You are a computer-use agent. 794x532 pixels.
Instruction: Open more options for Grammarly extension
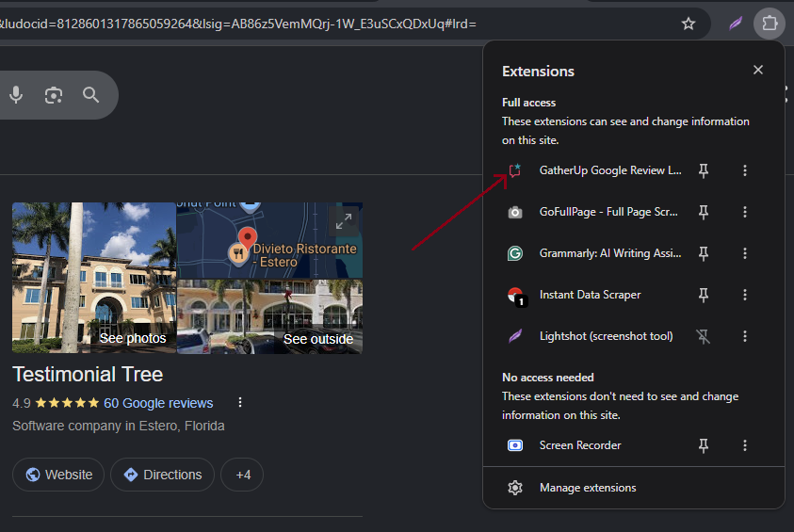tap(744, 253)
